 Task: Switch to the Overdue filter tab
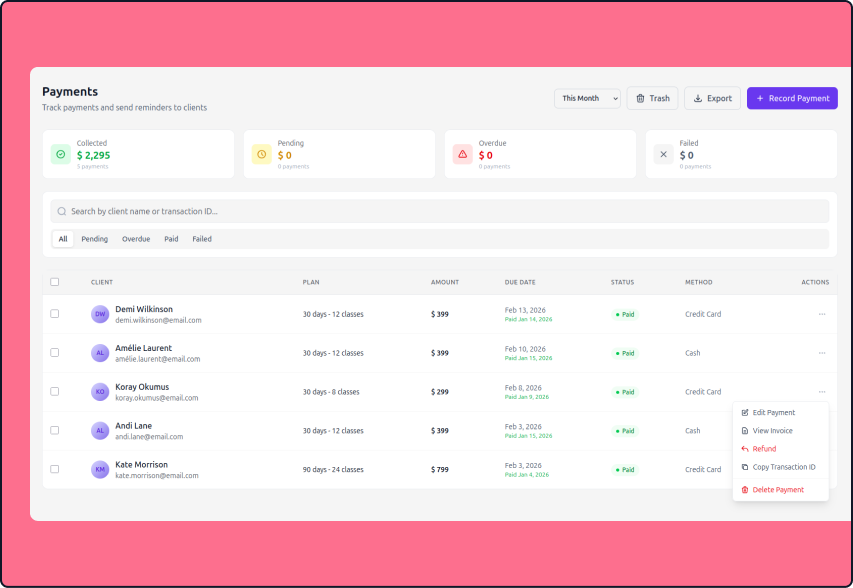[136, 239]
